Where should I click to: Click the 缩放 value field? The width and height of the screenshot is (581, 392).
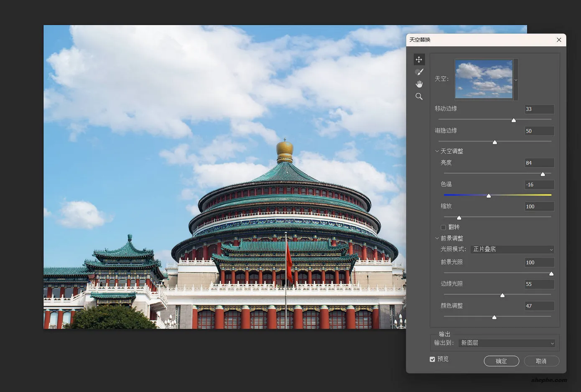[539, 206]
